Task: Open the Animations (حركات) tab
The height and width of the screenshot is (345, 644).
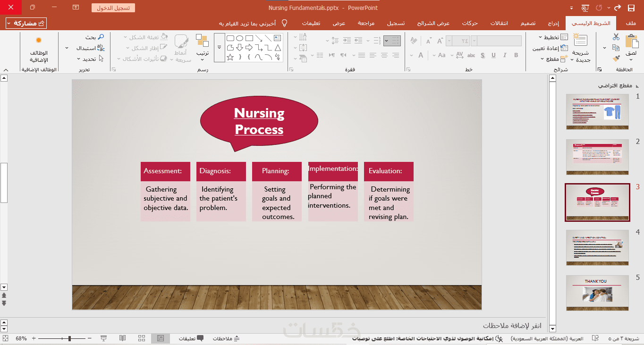Action: pos(470,23)
